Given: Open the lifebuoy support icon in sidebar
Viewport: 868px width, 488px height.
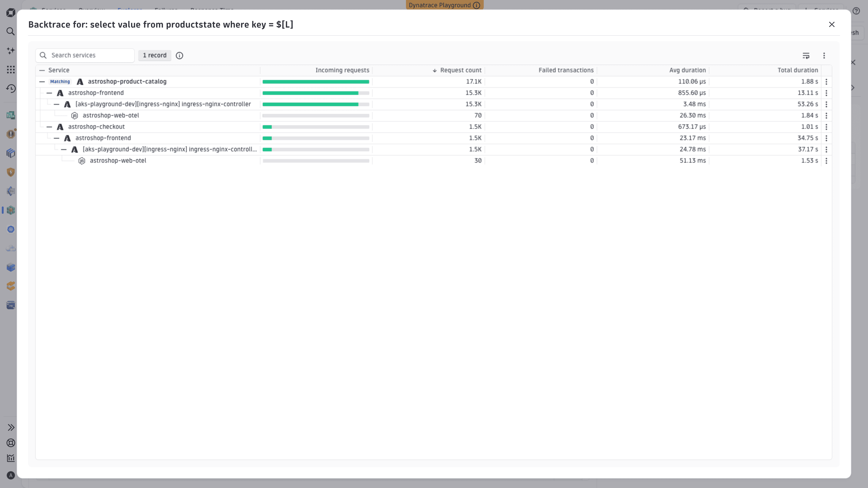Looking at the screenshot, I should coord(11,443).
